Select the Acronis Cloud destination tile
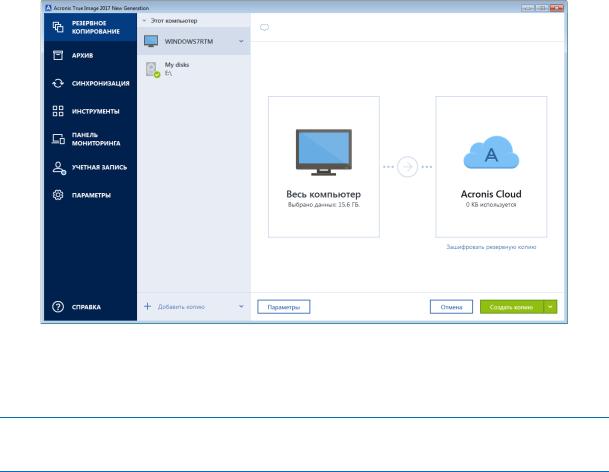The width and height of the screenshot is (609, 472). [491, 167]
